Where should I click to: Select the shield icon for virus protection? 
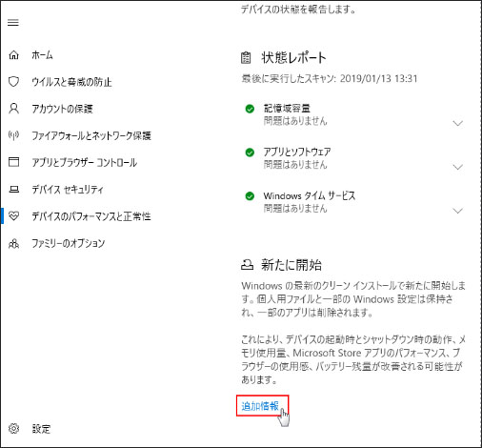[x=13, y=82]
